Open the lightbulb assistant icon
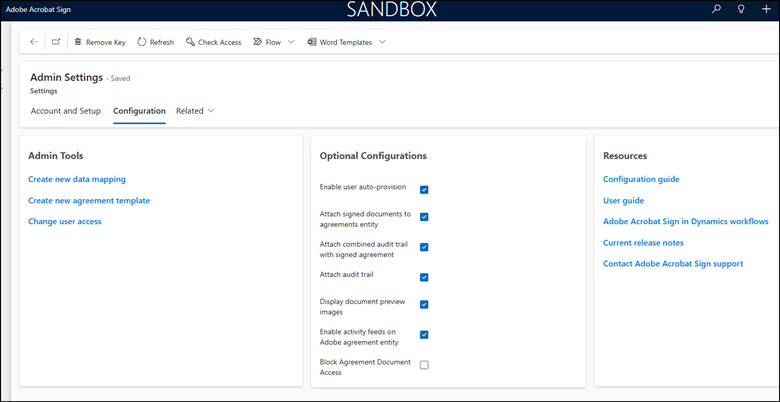 tap(741, 9)
